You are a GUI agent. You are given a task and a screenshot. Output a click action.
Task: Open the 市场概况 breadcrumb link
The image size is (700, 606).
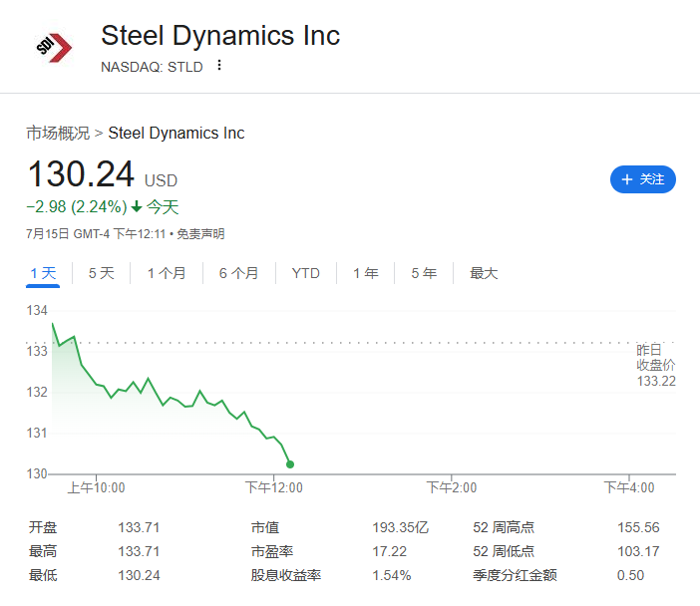58,133
